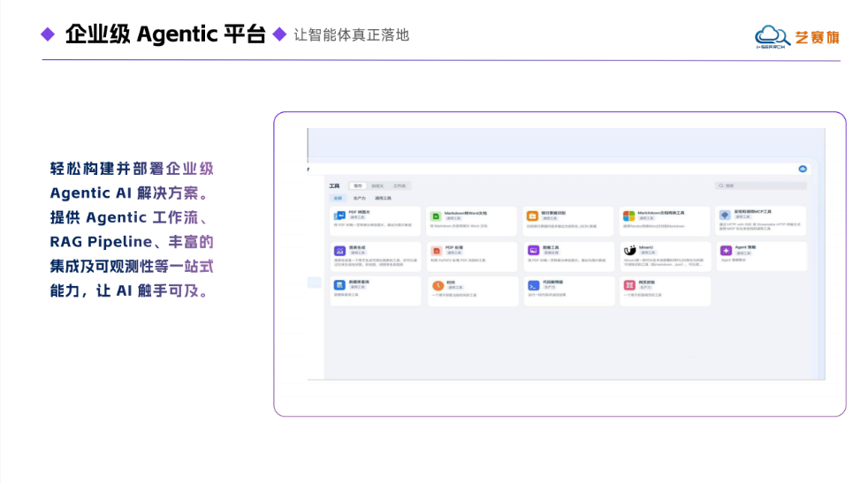This screenshot has height=483, width=868.
Task: Click the Markitdown four-color windows icon
Action: pyautogui.click(x=628, y=215)
